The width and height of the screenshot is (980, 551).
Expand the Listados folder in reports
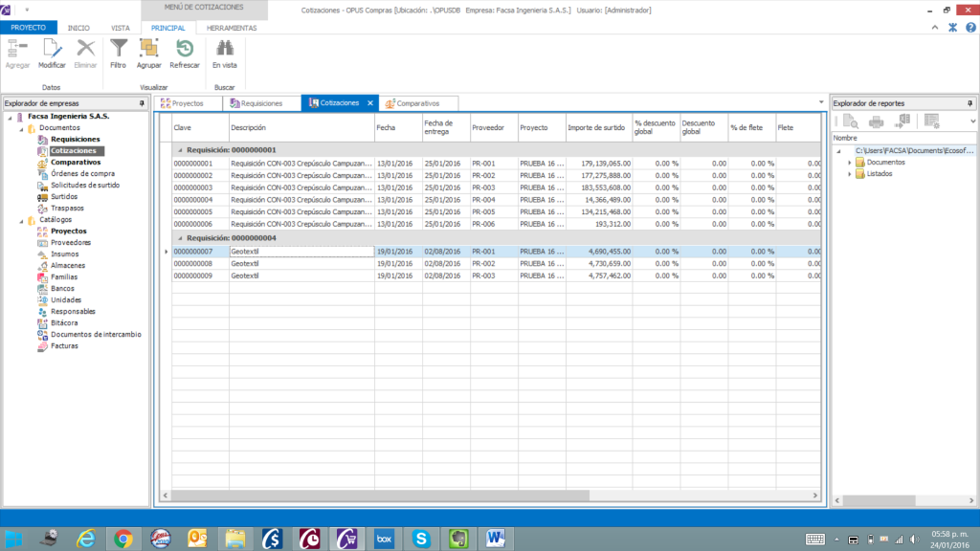(x=848, y=174)
